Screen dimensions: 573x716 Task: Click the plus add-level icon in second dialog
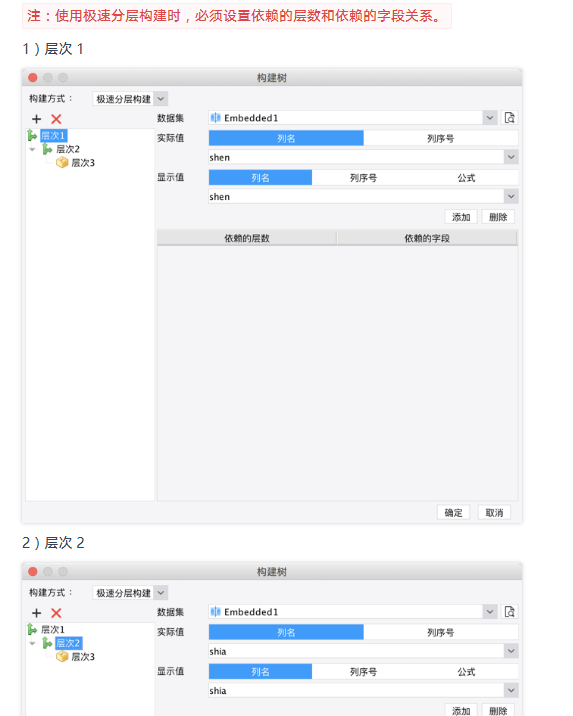tap(37, 613)
